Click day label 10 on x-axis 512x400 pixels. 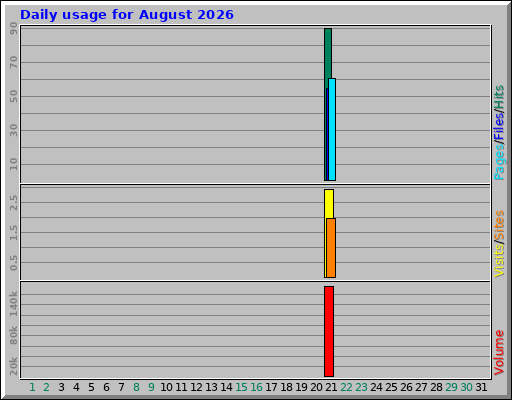pyautogui.click(x=166, y=387)
